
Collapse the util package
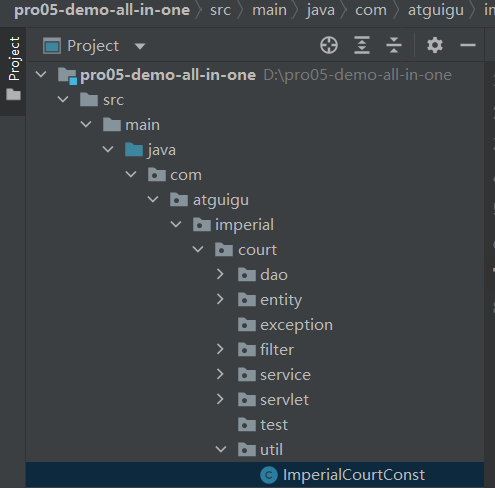pyautogui.click(x=221, y=449)
